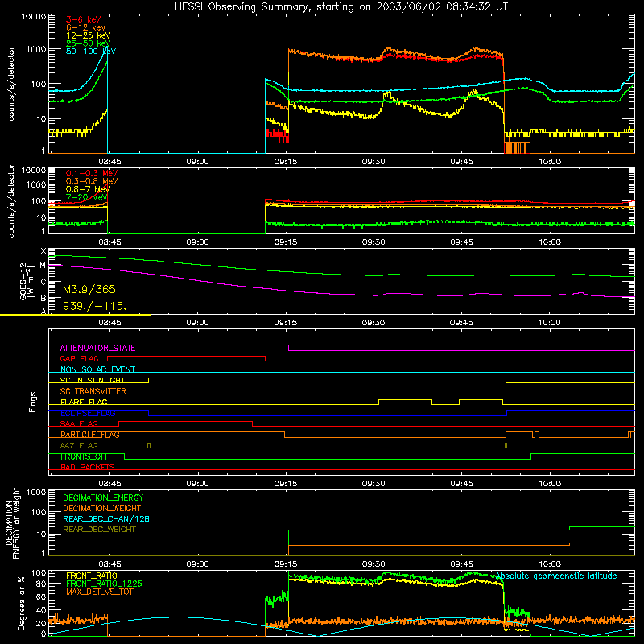This screenshot has height=644, width=644.
Task: Select the PARTICLE_FLAG label
Action: pyautogui.click(x=90, y=435)
